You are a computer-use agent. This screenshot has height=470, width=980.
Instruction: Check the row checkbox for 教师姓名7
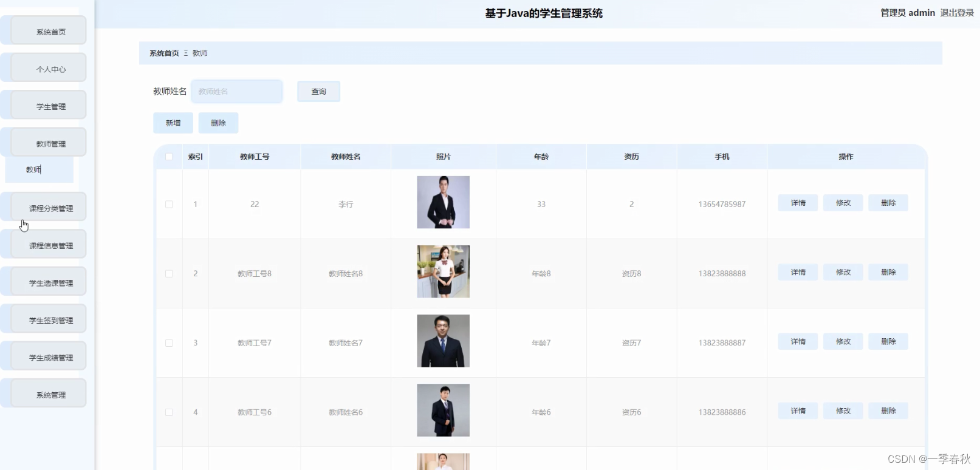169,342
